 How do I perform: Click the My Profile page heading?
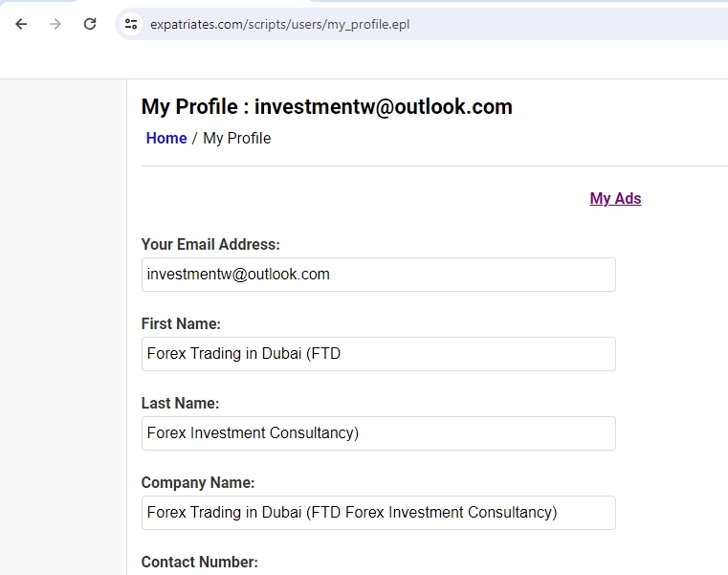click(326, 107)
